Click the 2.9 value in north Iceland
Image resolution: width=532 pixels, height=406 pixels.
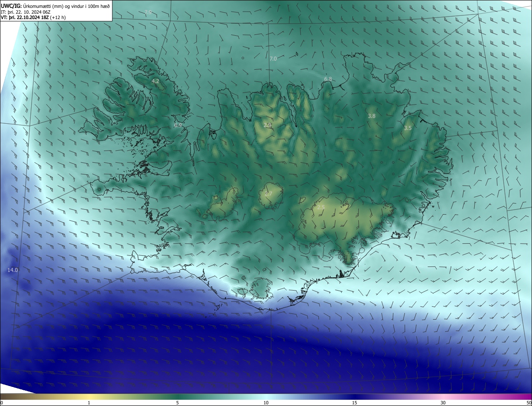267,125
